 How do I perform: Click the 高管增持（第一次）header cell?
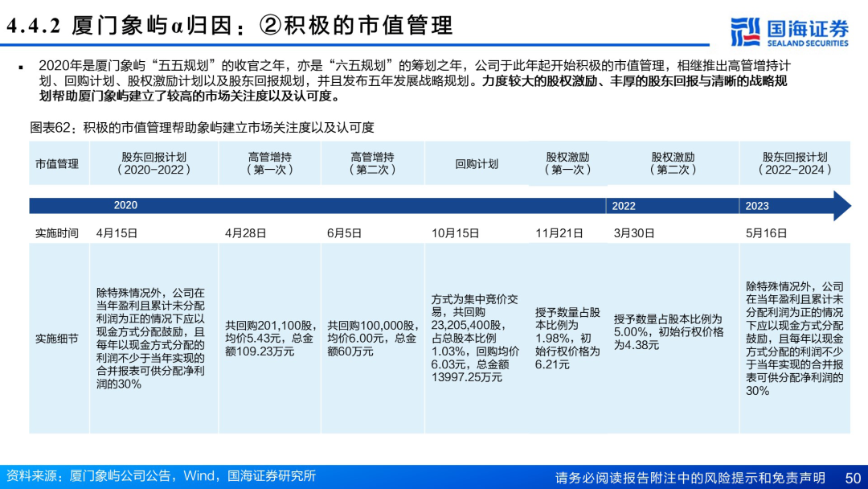[x=270, y=164]
